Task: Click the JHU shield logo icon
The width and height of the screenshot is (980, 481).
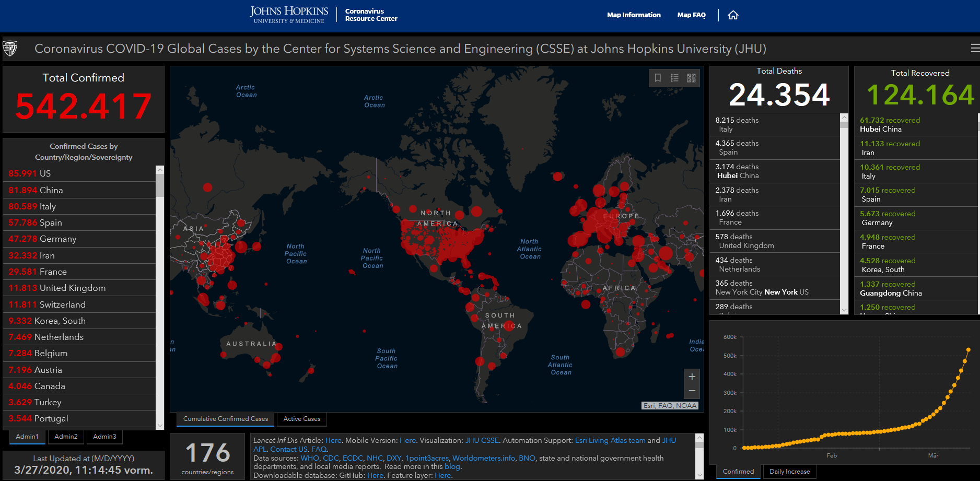Action: pos(10,49)
